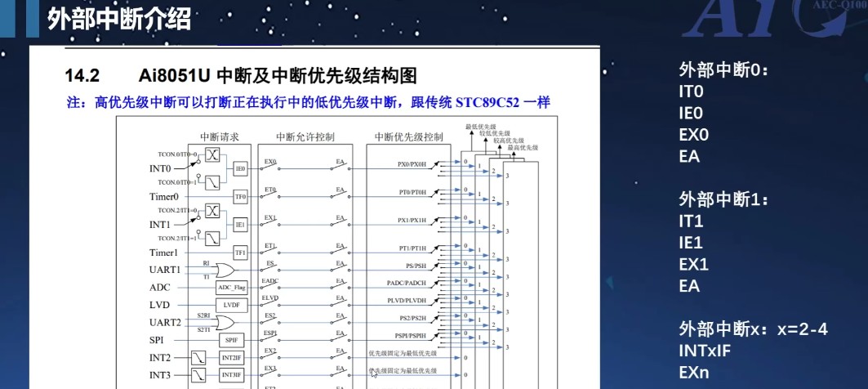Select the SPI source label
The image size is (868, 389).
point(157,340)
